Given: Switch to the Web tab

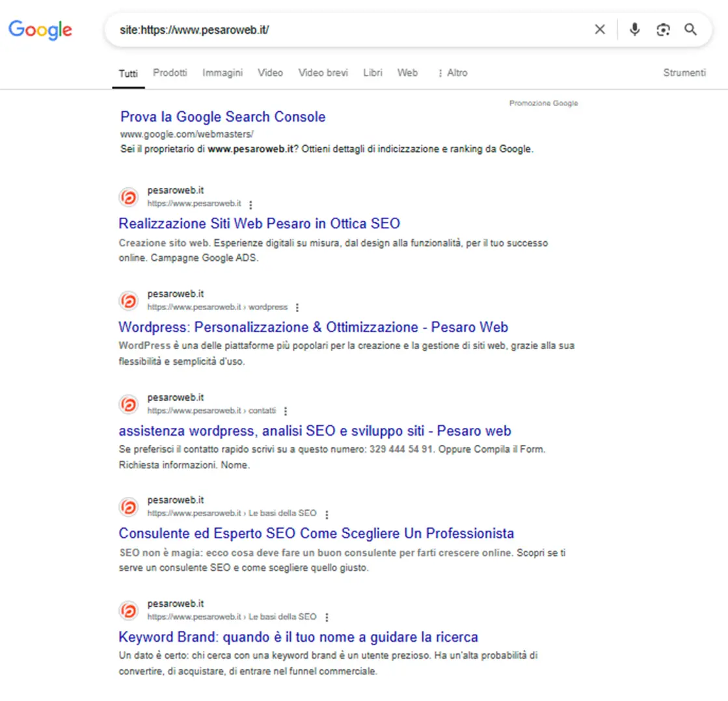Looking at the screenshot, I should (x=407, y=73).
